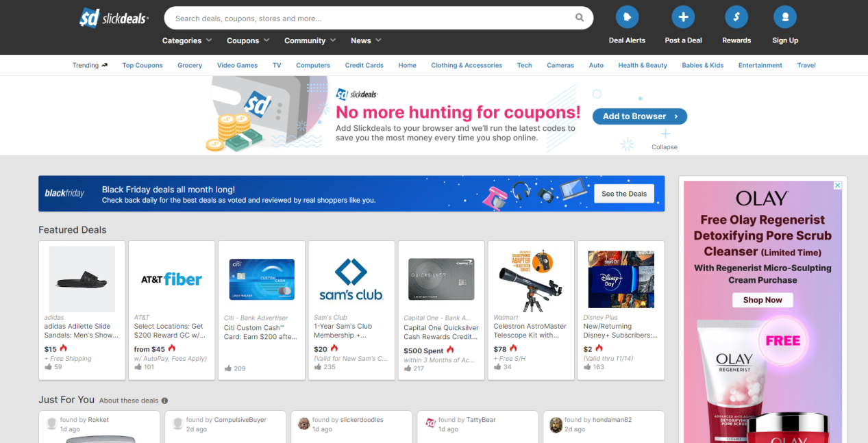Open slickerdoodles' user avatar
Screen dimensions: 868x443
point(303,424)
